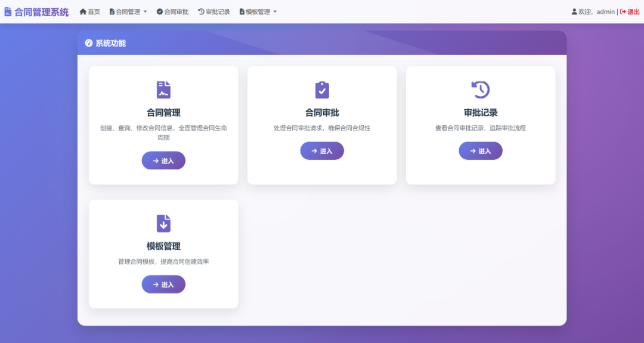Click the 欢迎，admin greeting text
Image resolution: width=644 pixels, height=343 pixels.
596,11
